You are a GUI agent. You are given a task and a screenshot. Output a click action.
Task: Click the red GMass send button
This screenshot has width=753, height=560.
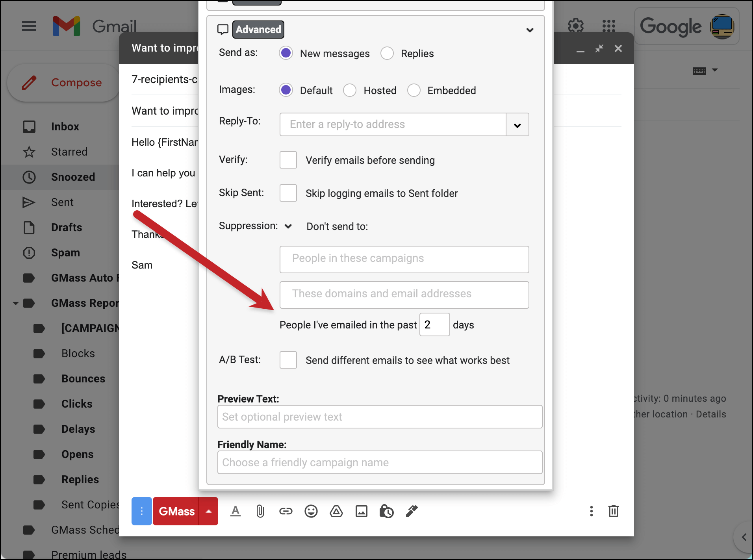176,511
